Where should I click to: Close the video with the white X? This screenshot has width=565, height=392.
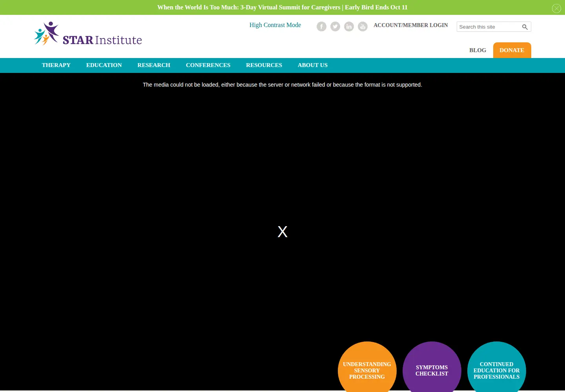tap(282, 232)
